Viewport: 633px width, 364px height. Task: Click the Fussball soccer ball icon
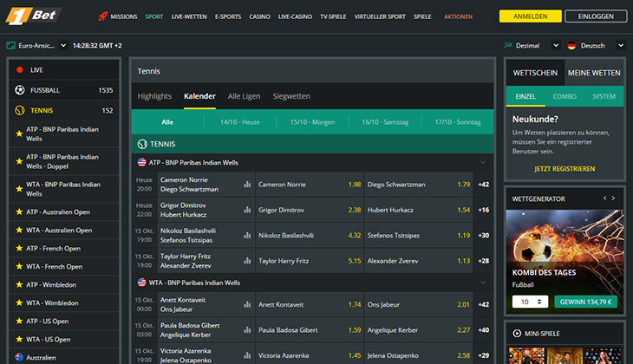pyautogui.click(x=19, y=90)
